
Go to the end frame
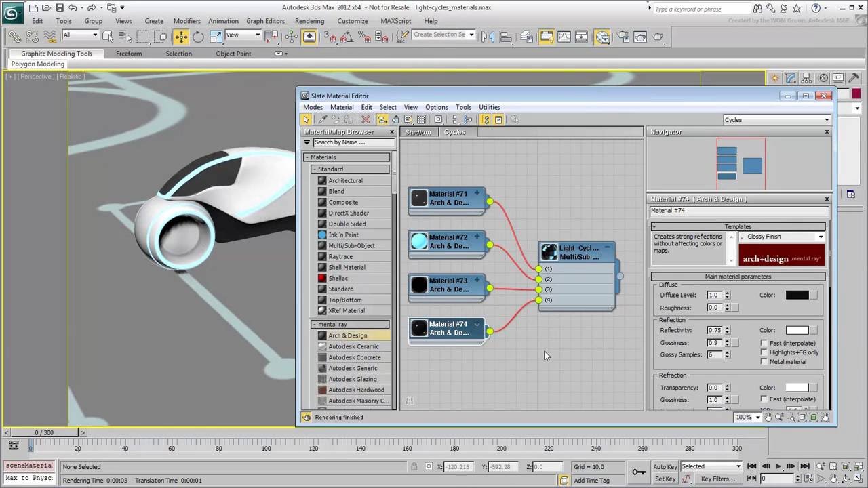click(x=805, y=466)
